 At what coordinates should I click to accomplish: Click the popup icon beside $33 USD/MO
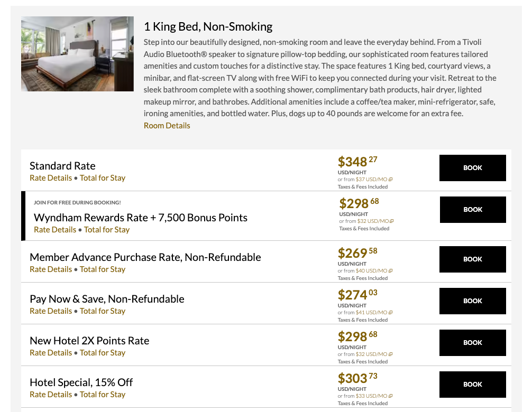click(391, 396)
